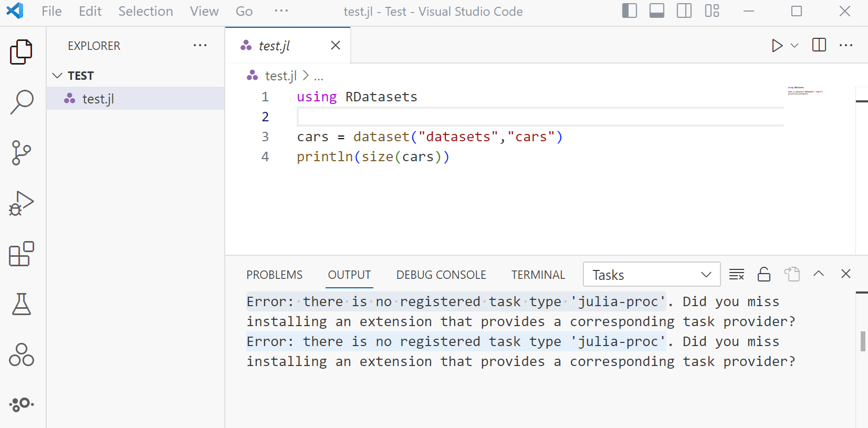Click the Output panel scrollbar thumb

tap(863, 341)
